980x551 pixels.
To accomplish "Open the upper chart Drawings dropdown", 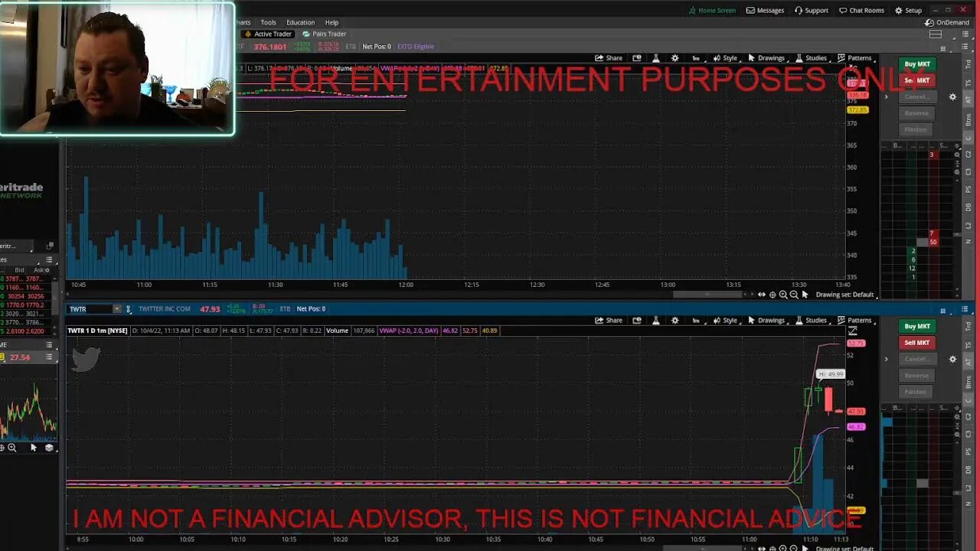I will coord(766,58).
